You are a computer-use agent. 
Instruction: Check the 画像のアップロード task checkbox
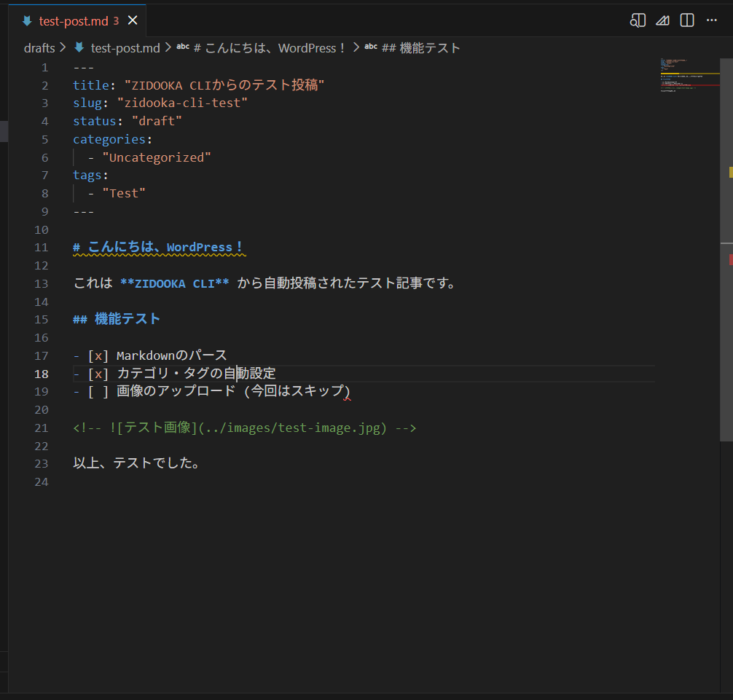pos(98,391)
